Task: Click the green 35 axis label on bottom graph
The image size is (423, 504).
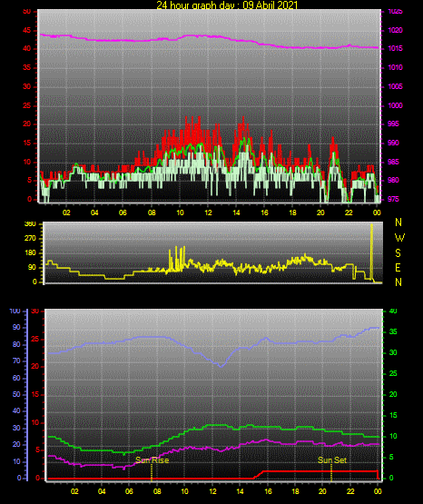Action: pyautogui.click(x=393, y=331)
